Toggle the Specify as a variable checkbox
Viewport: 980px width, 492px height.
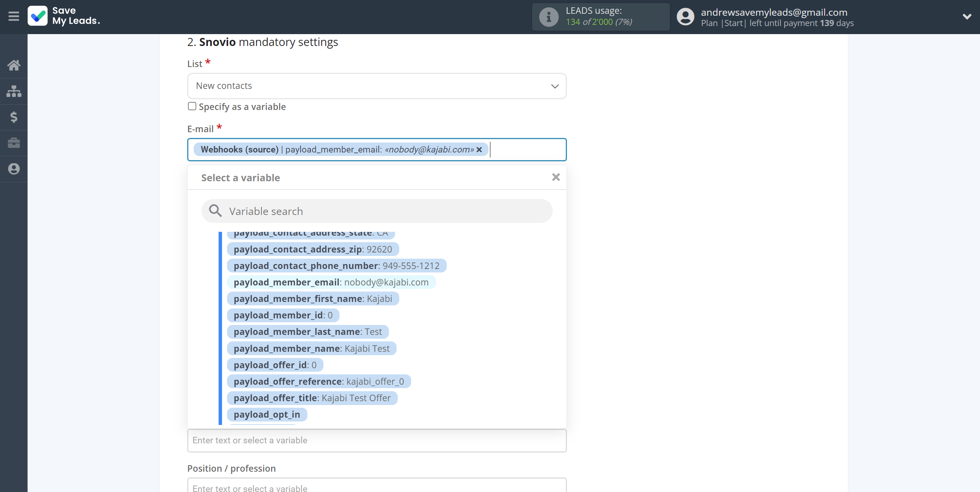click(x=192, y=105)
